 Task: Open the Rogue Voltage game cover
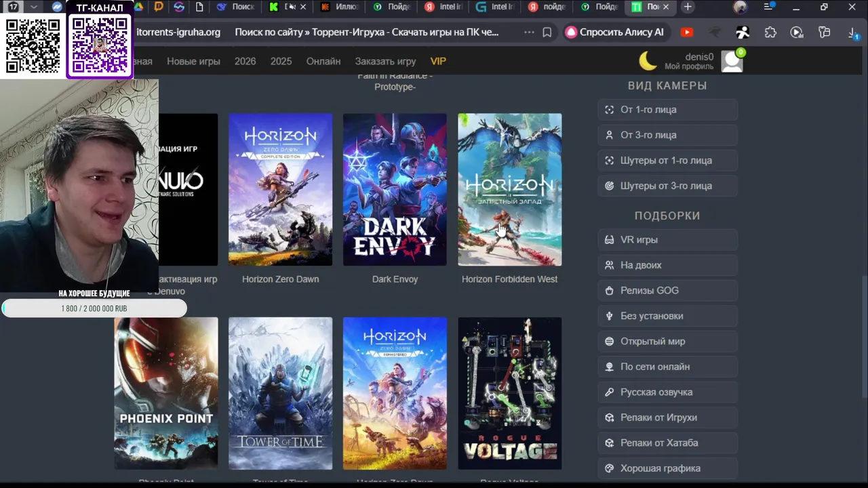pos(509,393)
